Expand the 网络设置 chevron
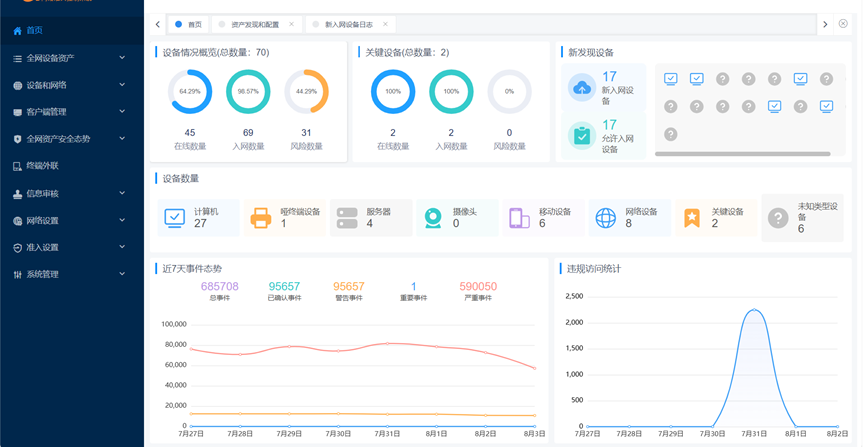Screen dimensions: 864x447 tap(122, 220)
